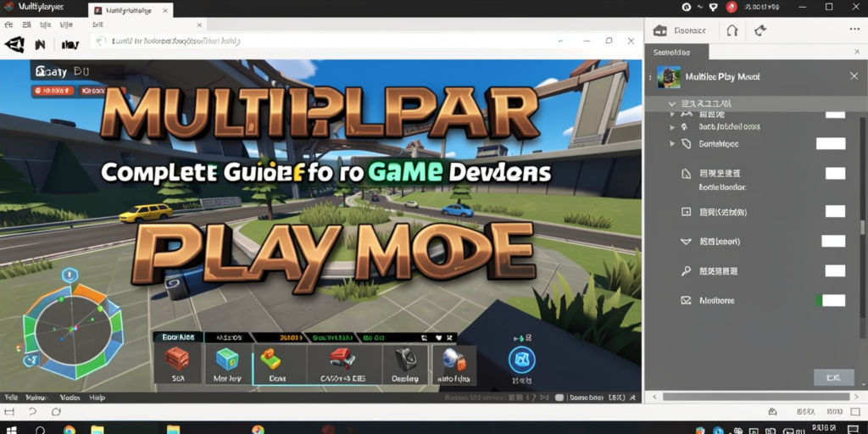Expand the first tree row arrow

[672, 114]
